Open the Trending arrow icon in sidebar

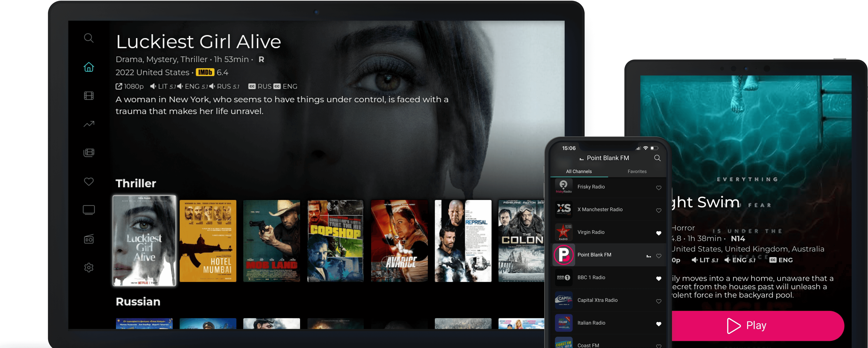[x=89, y=124]
